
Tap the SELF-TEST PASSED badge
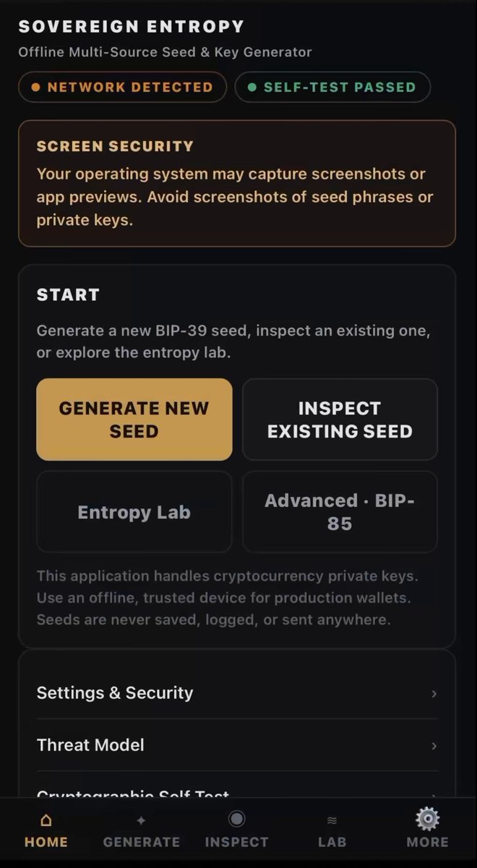[332, 88]
